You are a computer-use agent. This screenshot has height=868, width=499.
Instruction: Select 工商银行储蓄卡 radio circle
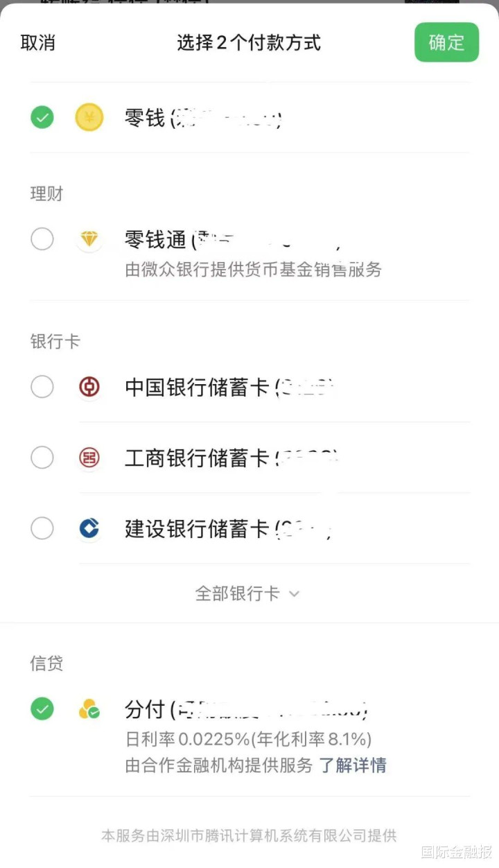pos(42,458)
